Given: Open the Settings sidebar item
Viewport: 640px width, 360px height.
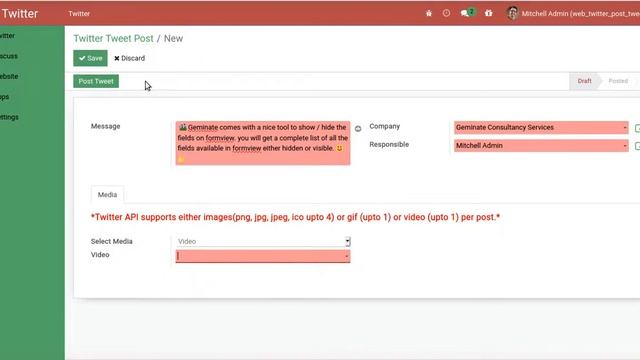Looking at the screenshot, I should pyautogui.click(x=9, y=117).
